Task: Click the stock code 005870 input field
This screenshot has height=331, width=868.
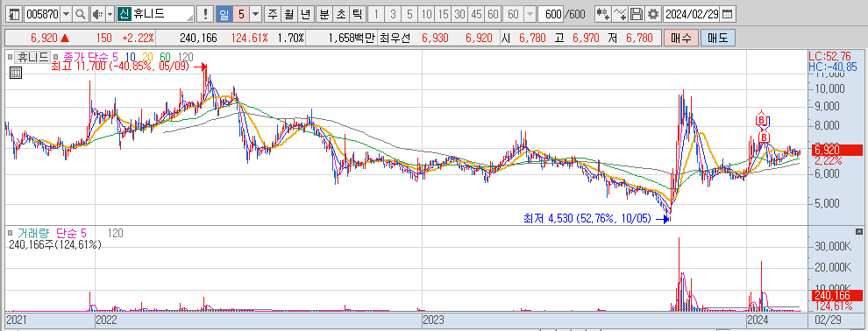Action: point(42,14)
